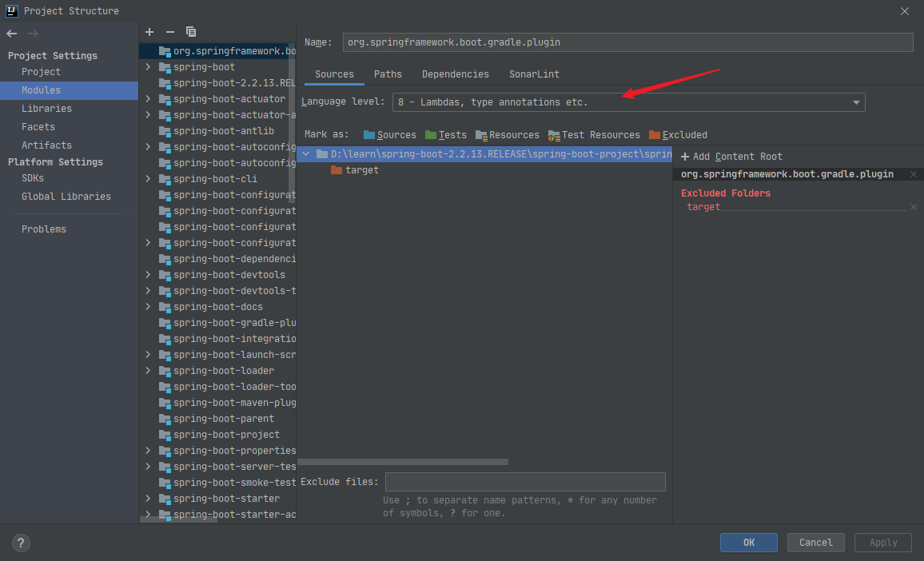Mark folder as Tests
The width and height of the screenshot is (924, 561).
[445, 135]
